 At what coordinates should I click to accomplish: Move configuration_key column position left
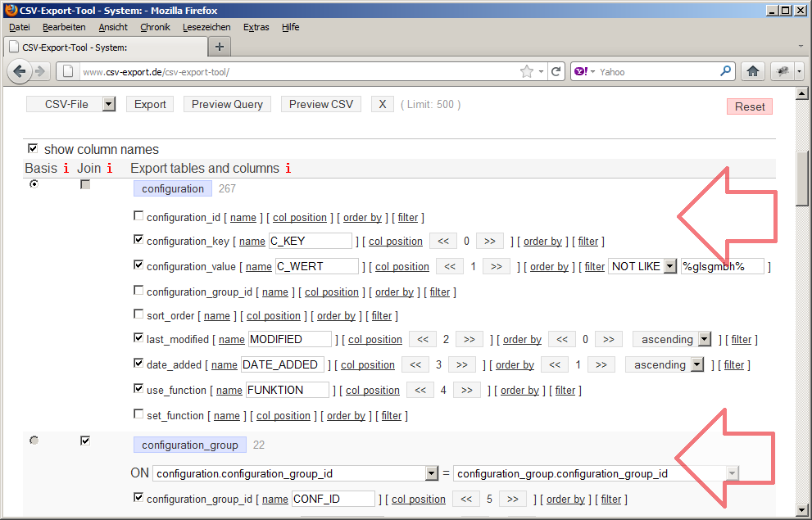[x=443, y=241]
